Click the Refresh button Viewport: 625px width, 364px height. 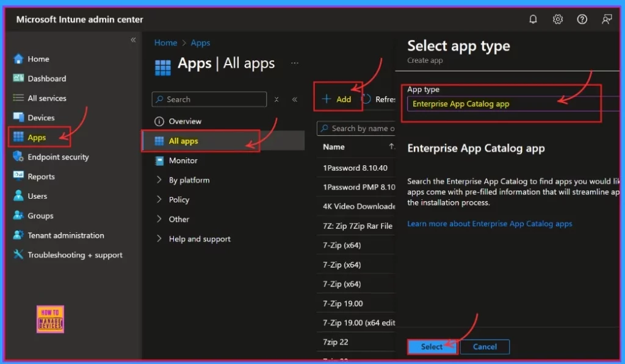(x=378, y=99)
